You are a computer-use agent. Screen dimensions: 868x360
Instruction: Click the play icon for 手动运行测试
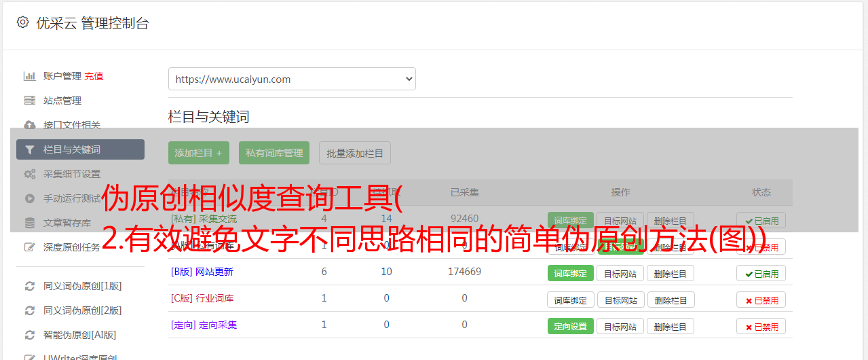[29, 198]
